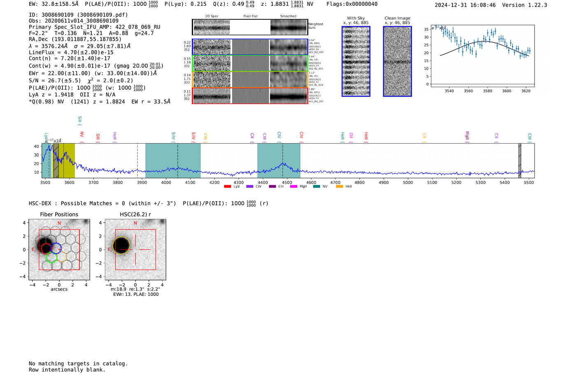
Task: Click the timestamp '2024-12-31 16:08:46'
Action: pos(465,5)
